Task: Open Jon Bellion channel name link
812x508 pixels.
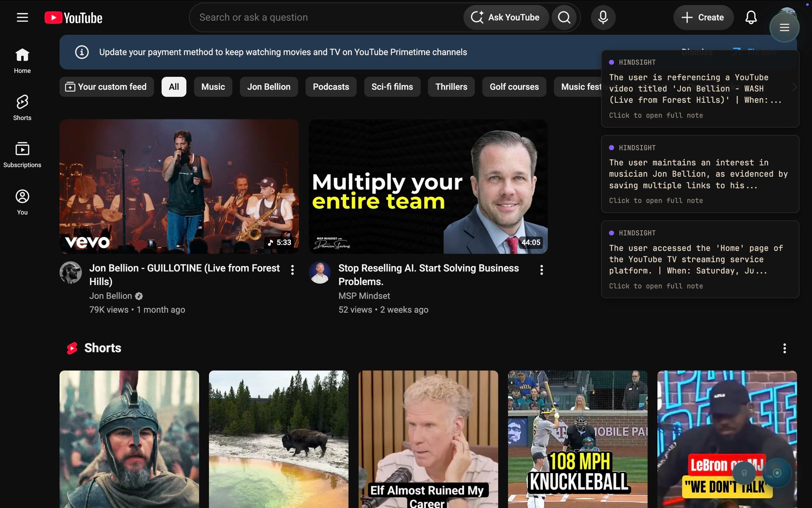Action: [111, 296]
